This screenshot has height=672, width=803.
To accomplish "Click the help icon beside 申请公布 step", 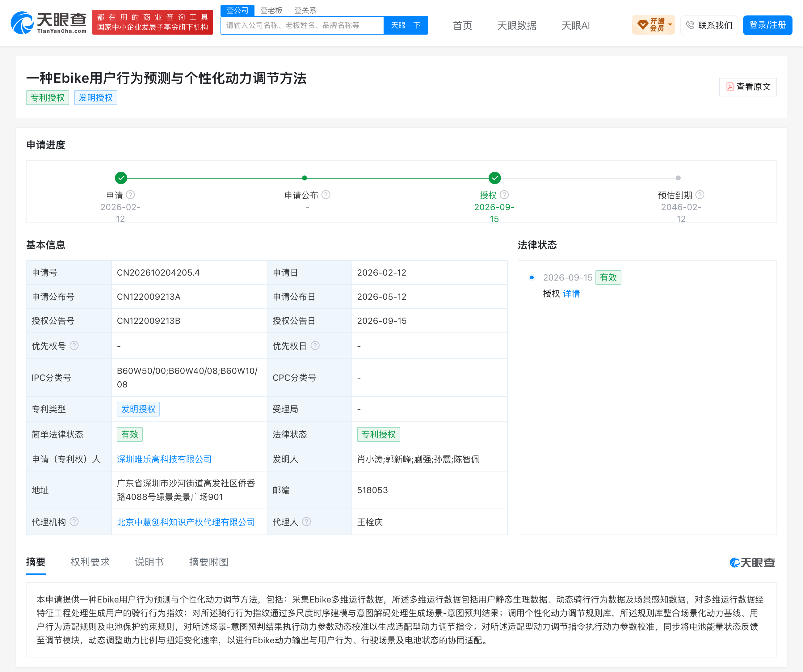I will tap(326, 195).
